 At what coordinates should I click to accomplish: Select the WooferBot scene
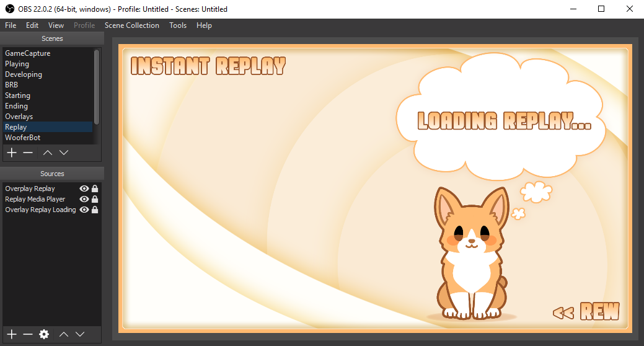pos(48,138)
